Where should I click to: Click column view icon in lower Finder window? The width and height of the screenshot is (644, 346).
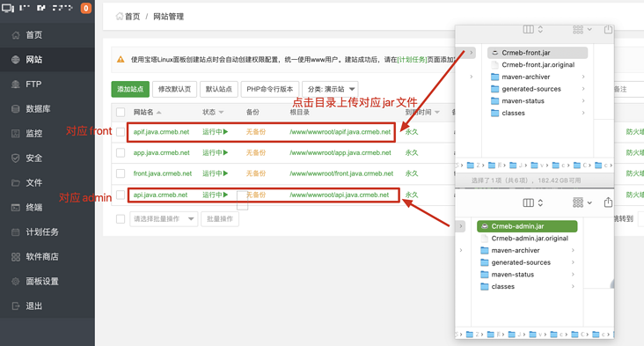click(x=529, y=202)
